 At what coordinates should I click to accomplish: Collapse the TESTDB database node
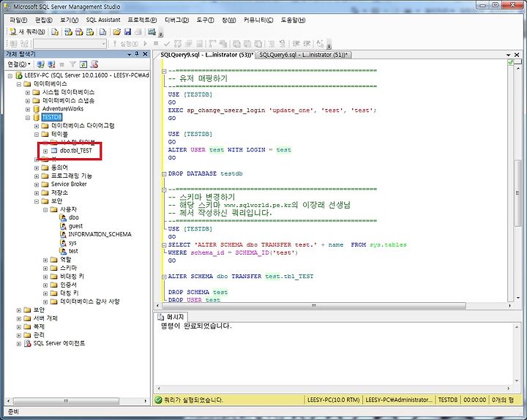pos(28,117)
